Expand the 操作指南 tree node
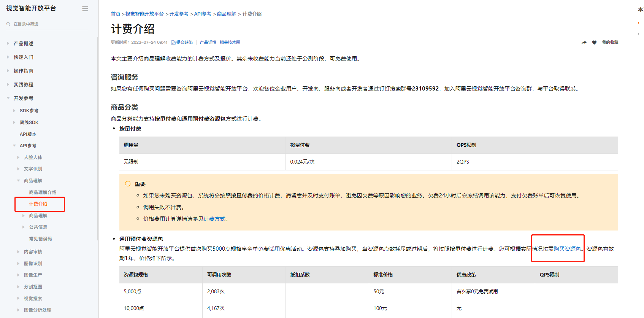 [8, 71]
